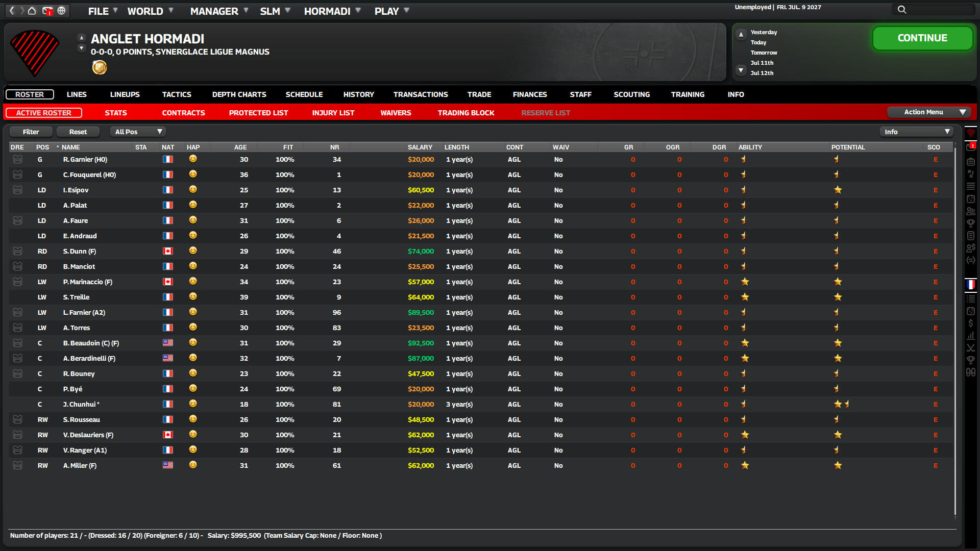Open the binoculars scouting icon in the sidebar
The width and height of the screenshot is (980, 551).
[x=971, y=372]
